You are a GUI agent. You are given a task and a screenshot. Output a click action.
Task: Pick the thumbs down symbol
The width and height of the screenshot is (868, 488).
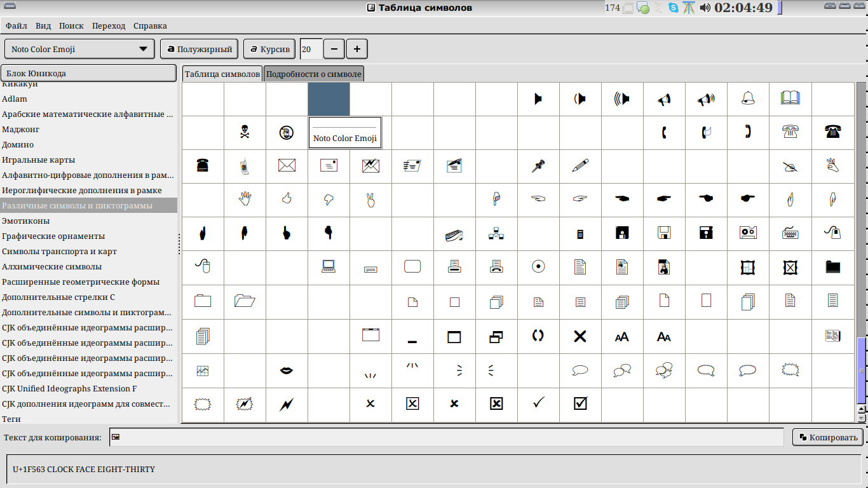click(329, 200)
